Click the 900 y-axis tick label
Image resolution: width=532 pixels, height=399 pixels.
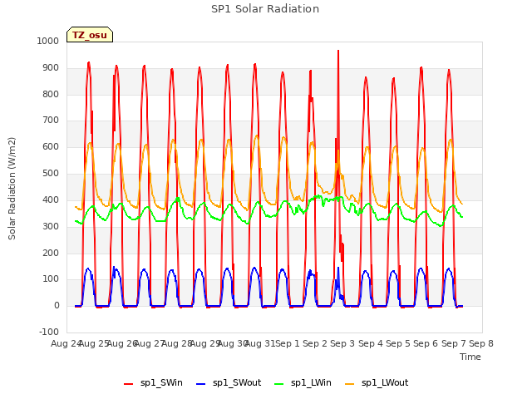51,68
